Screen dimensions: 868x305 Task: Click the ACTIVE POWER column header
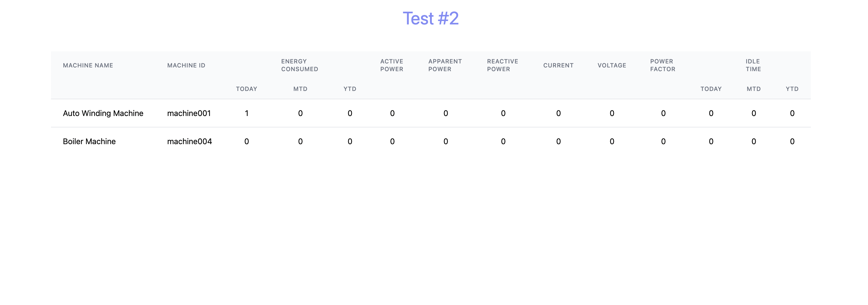pyautogui.click(x=391, y=65)
